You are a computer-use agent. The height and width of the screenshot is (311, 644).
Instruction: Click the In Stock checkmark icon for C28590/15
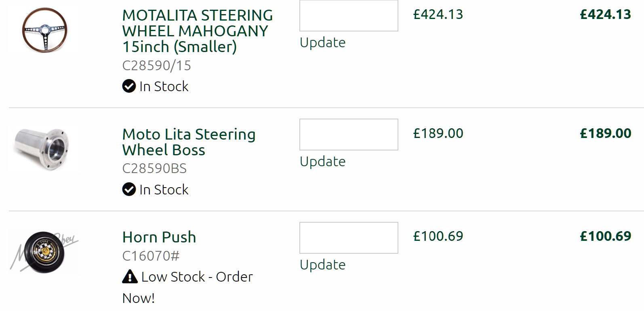[129, 86]
